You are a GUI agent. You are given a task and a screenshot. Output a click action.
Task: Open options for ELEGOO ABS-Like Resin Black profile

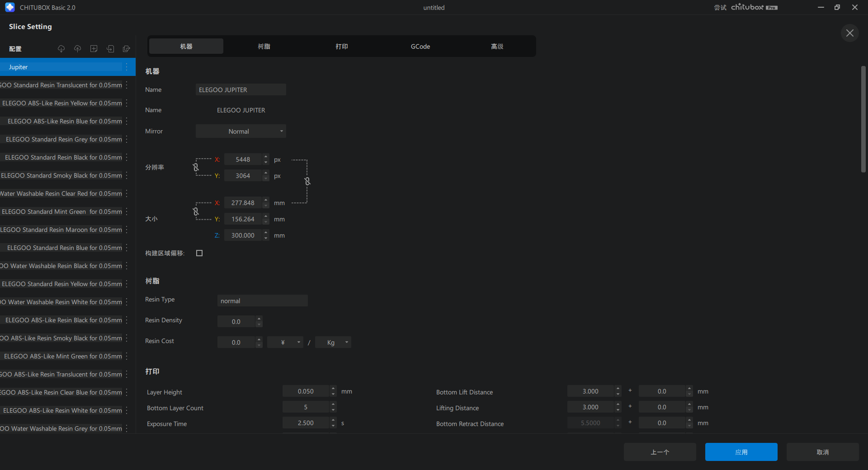pyautogui.click(x=127, y=320)
